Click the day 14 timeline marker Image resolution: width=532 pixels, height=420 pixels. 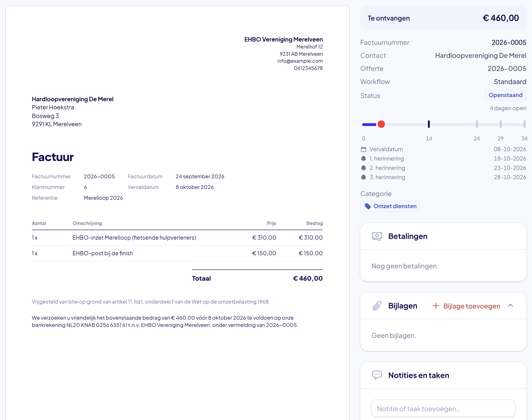(x=429, y=124)
